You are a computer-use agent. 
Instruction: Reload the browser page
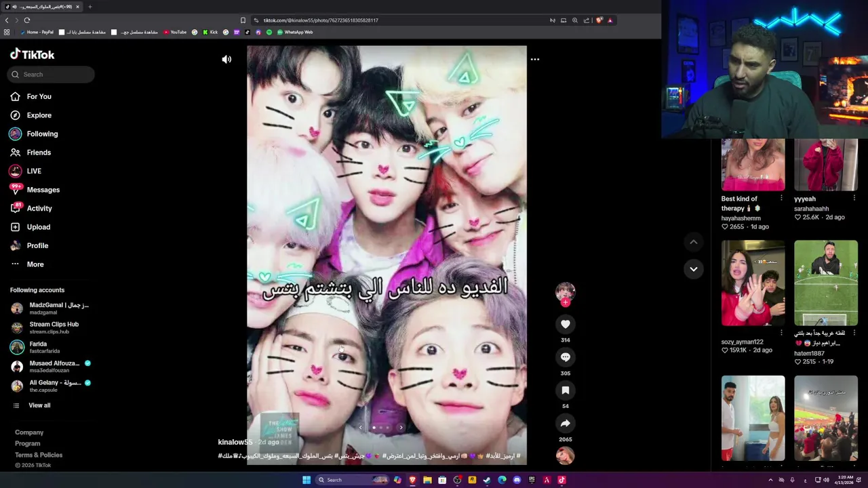(x=26, y=20)
